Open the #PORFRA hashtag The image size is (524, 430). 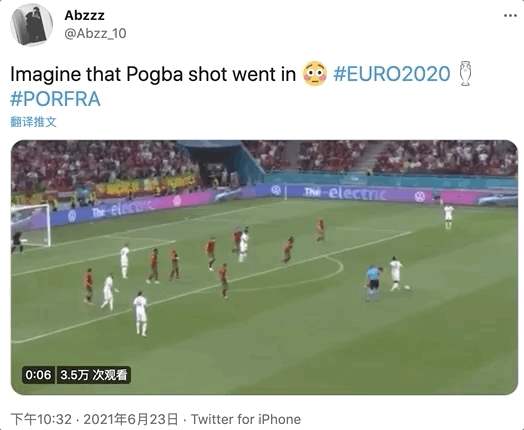pos(55,99)
